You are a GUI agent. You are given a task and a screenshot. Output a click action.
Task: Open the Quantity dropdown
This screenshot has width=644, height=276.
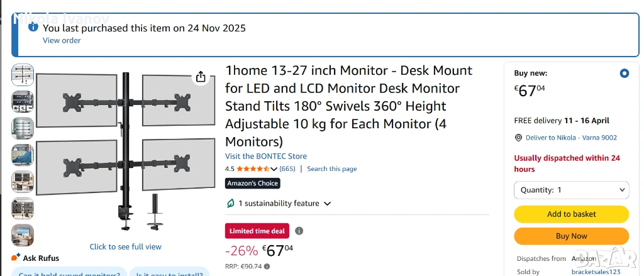pyautogui.click(x=571, y=190)
